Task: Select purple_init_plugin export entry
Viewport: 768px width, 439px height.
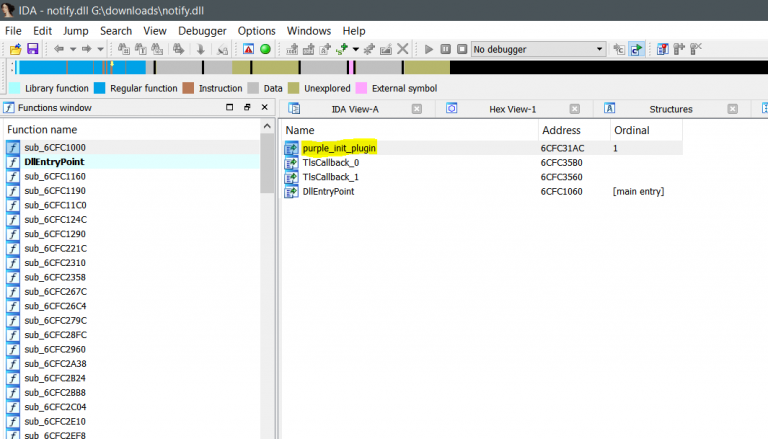Action: point(339,148)
